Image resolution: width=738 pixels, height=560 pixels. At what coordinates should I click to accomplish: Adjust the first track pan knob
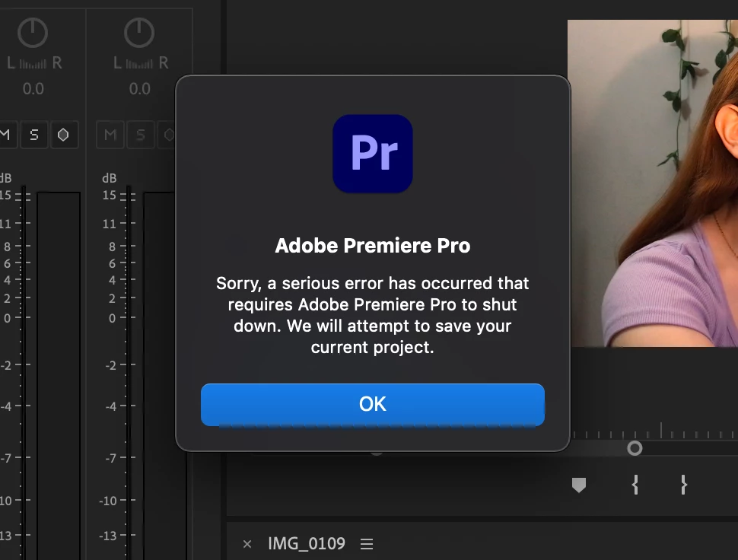click(33, 33)
